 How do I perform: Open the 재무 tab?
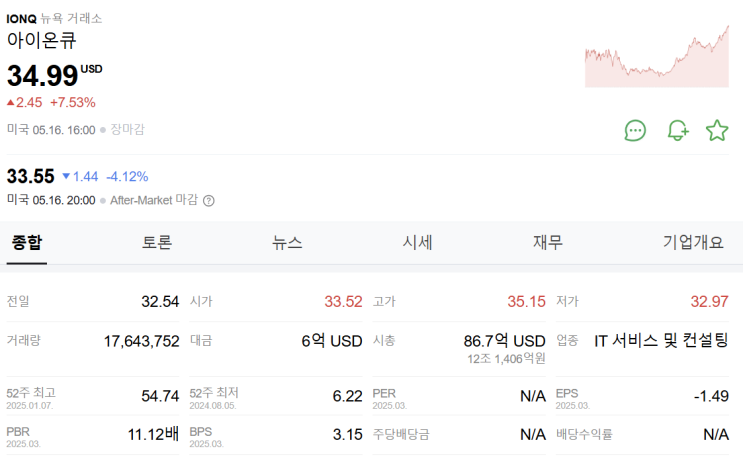(547, 243)
